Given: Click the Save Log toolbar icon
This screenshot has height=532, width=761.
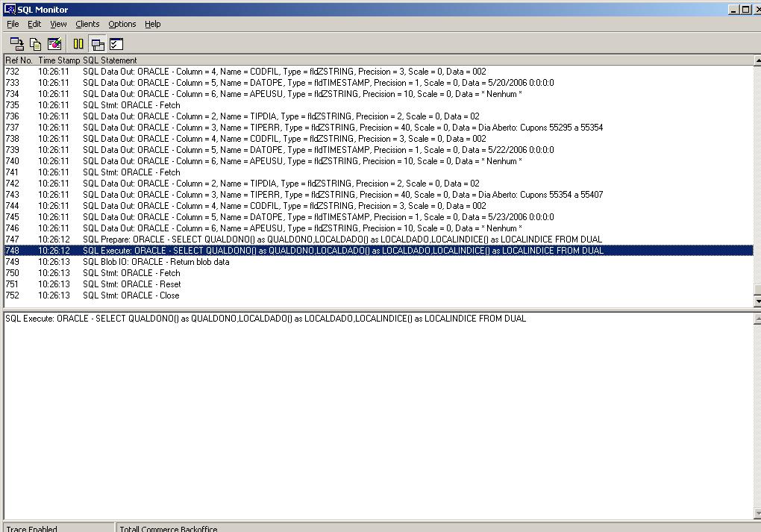Looking at the screenshot, I should click(x=17, y=44).
